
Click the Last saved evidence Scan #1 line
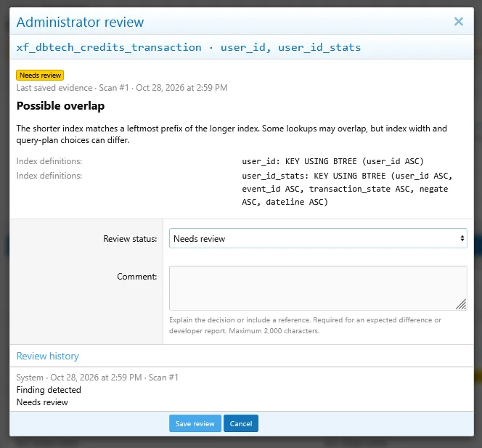pyautogui.click(x=122, y=88)
